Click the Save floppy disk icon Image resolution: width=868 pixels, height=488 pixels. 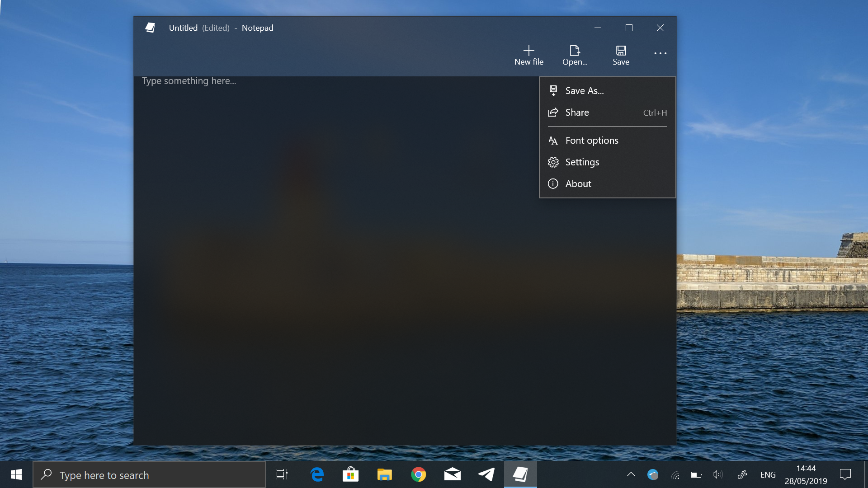[621, 51]
